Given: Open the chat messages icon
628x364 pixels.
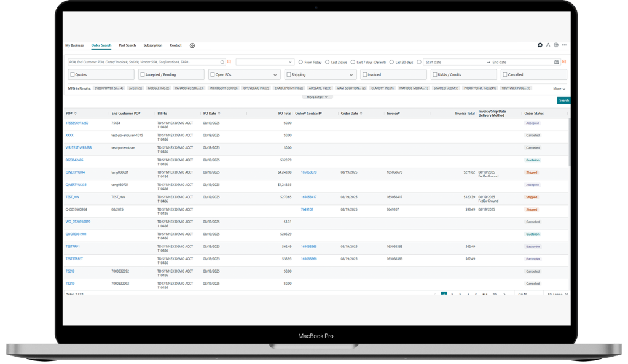Looking at the screenshot, I should (x=540, y=45).
